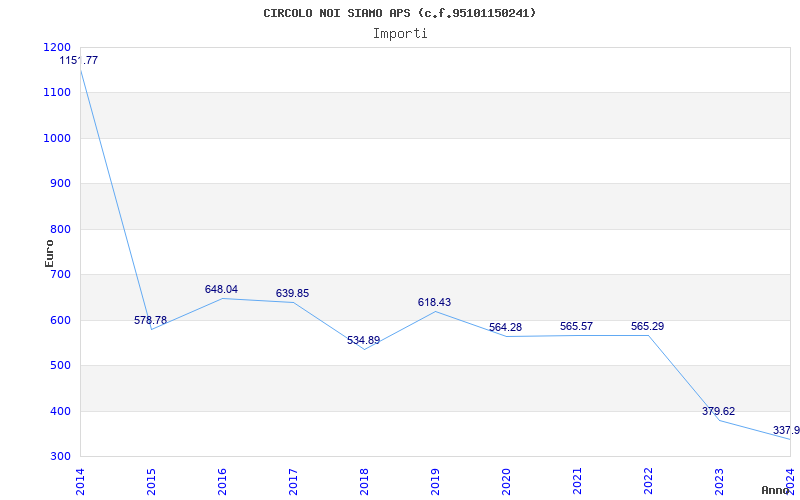Click the 2014 x-axis year label
Viewport: 800px width, 500px height.
tap(80, 481)
